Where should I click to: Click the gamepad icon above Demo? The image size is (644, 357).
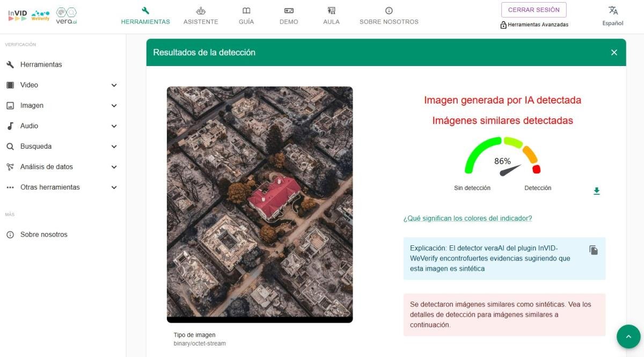click(x=289, y=10)
